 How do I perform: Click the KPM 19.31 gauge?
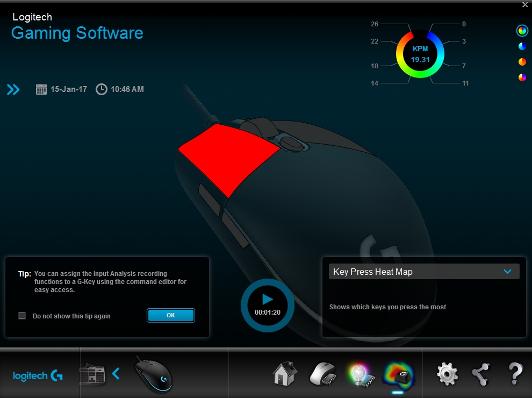click(420, 54)
